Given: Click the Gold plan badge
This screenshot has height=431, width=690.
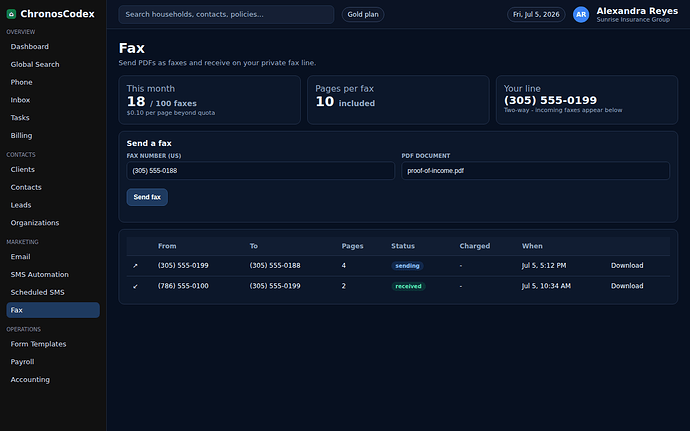Looking at the screenshot, I should point(363,15).
